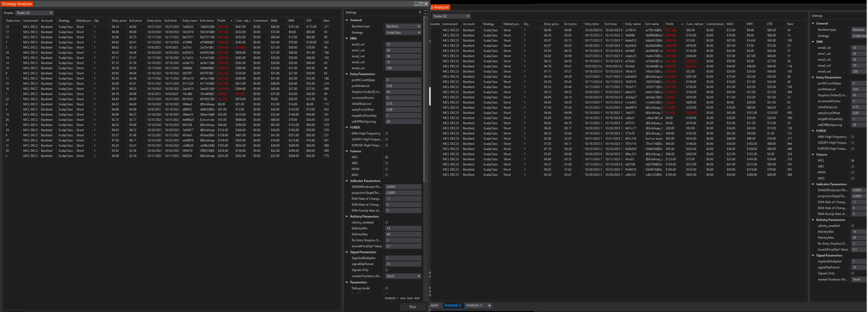Collapse Indicator Parameters in back window

click(813, 184)
